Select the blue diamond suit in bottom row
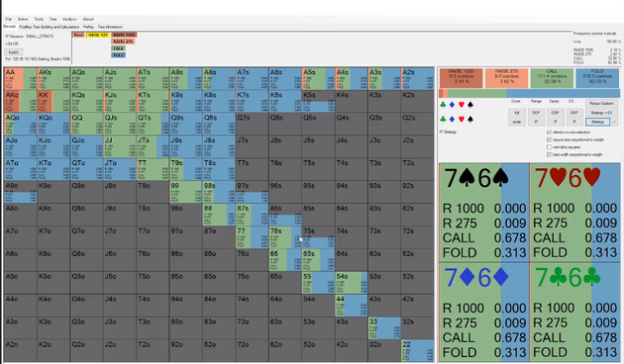The width and height of the screenshot is (624, 364). (x=452, y=120)
